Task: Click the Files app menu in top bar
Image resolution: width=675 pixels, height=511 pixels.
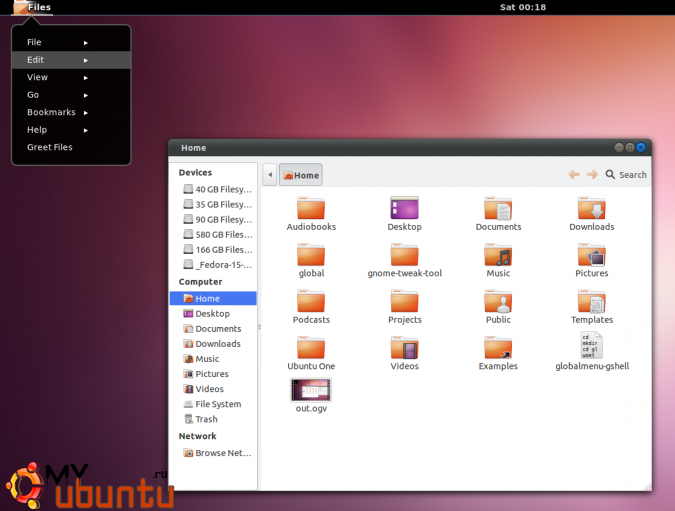Action: (x=33, y=7)
